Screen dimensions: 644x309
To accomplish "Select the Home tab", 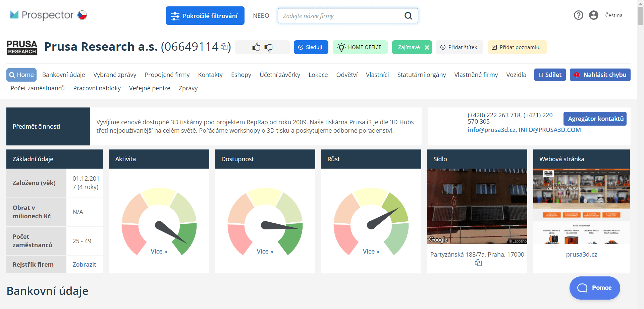I will point(21,75).
